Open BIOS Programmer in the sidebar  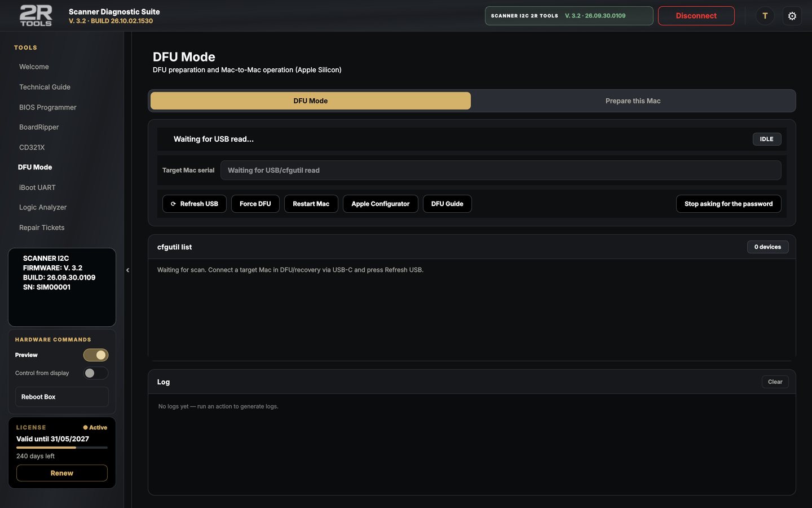[x=48, y=107]
